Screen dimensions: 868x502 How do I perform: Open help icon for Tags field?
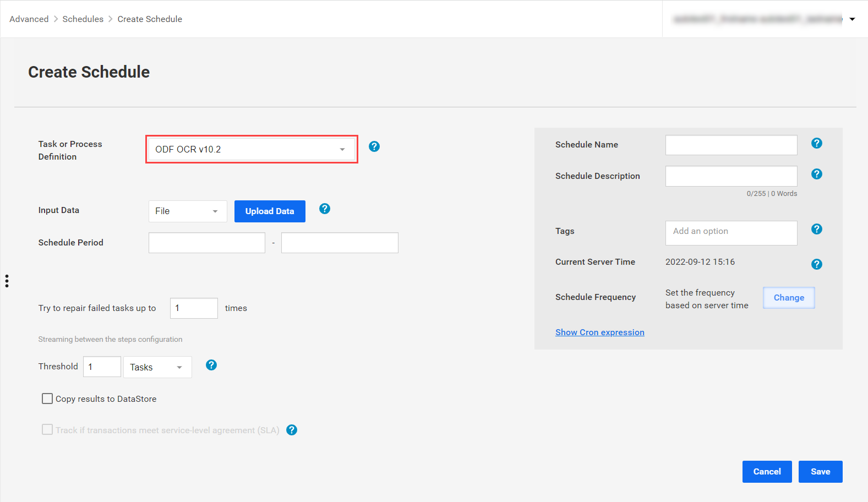tap(817, 229)
